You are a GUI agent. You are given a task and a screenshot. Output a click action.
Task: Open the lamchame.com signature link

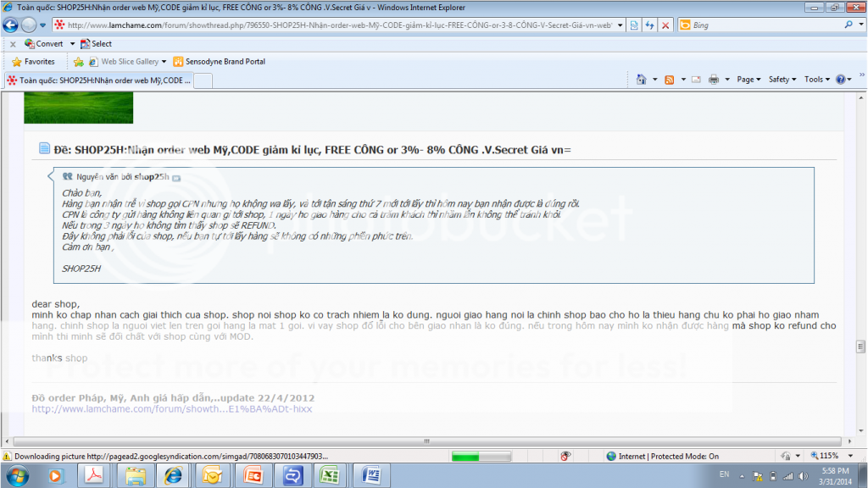coord(172,408)
